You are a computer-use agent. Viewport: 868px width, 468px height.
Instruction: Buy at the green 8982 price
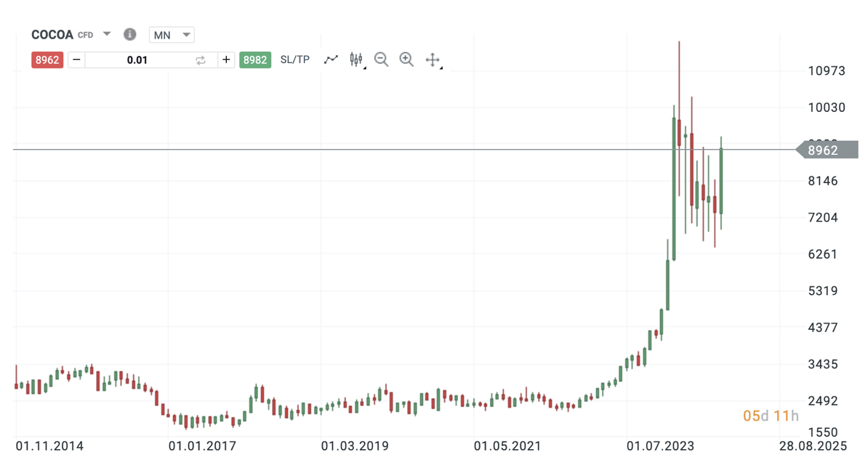pos(254,60)
